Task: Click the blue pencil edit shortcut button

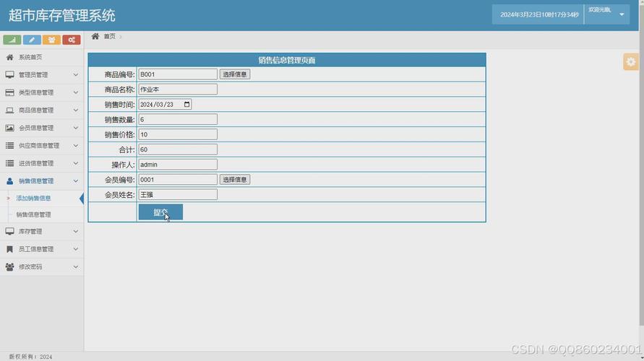Action: coord(32,40)
